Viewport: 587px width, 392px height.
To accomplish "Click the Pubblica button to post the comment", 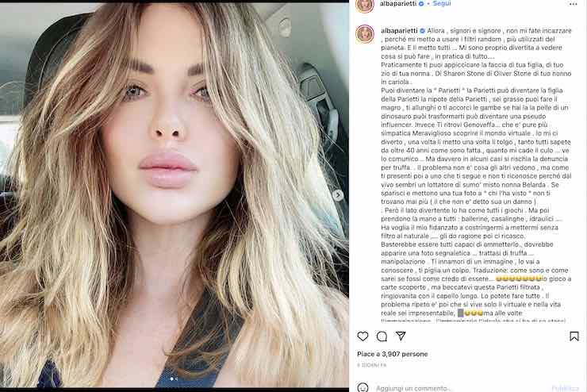I will click(x=565, y=388).
